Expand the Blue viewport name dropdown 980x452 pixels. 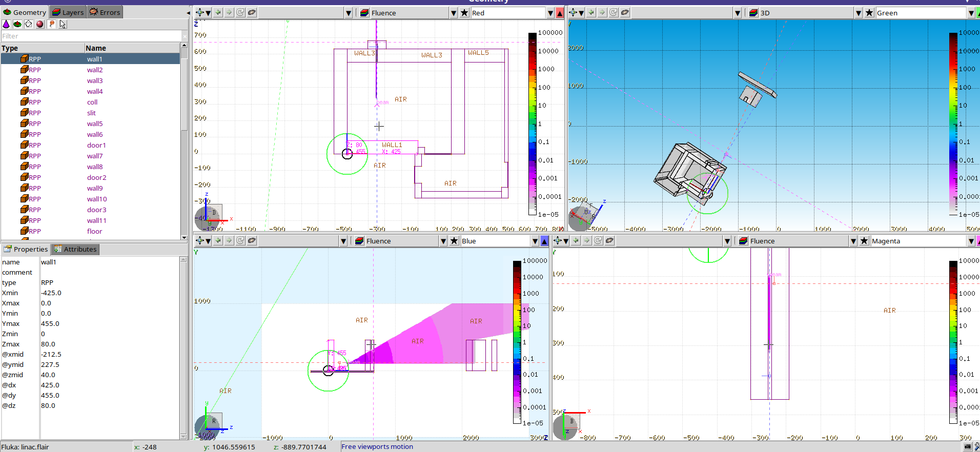tap(535, 241)
